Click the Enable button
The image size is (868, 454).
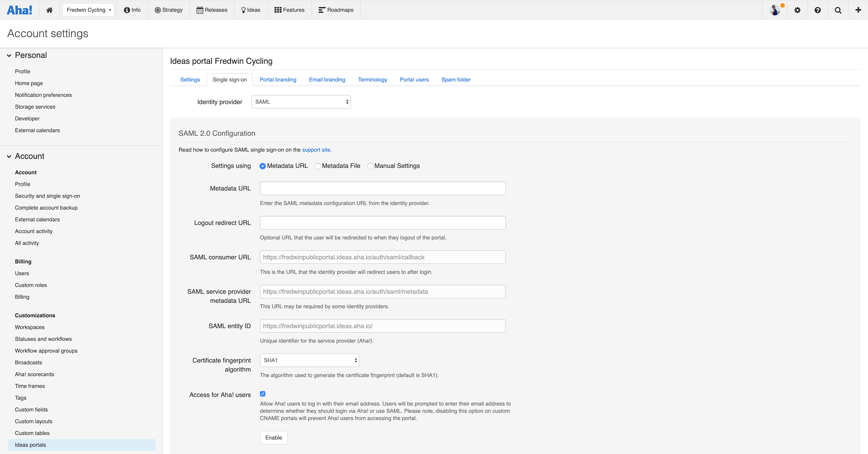coord(273,437)
